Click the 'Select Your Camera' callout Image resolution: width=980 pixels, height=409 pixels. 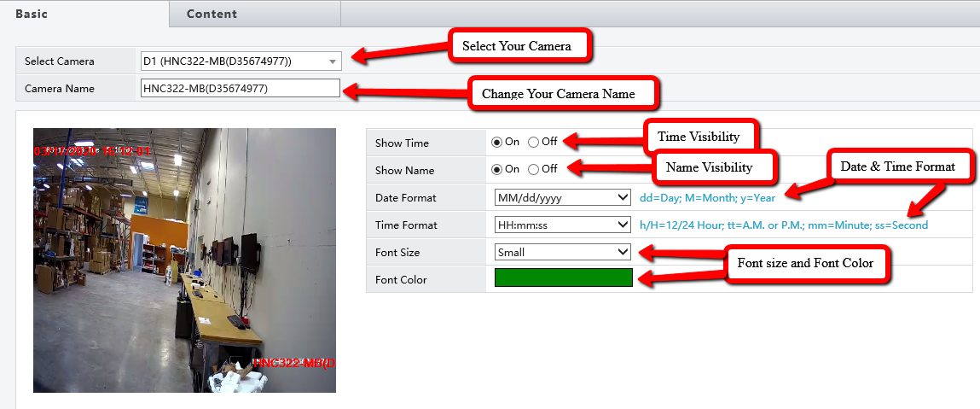[x=517, y=46]
